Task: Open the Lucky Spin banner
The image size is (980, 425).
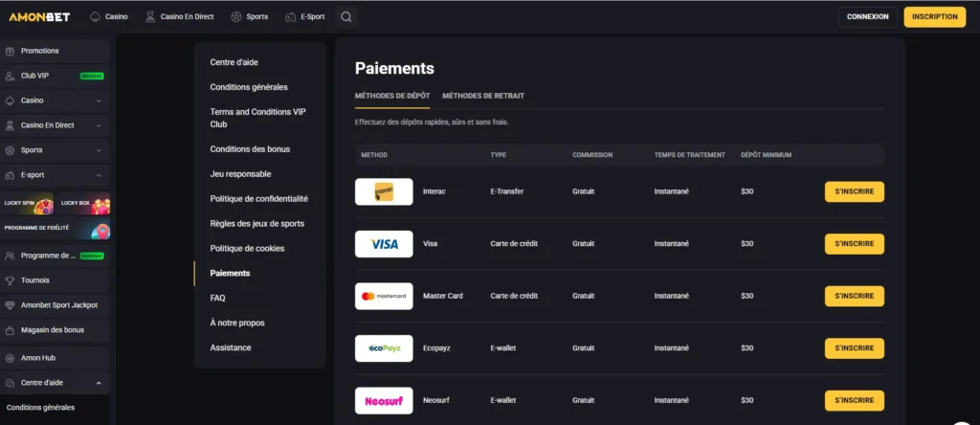Action: [28, 203]
